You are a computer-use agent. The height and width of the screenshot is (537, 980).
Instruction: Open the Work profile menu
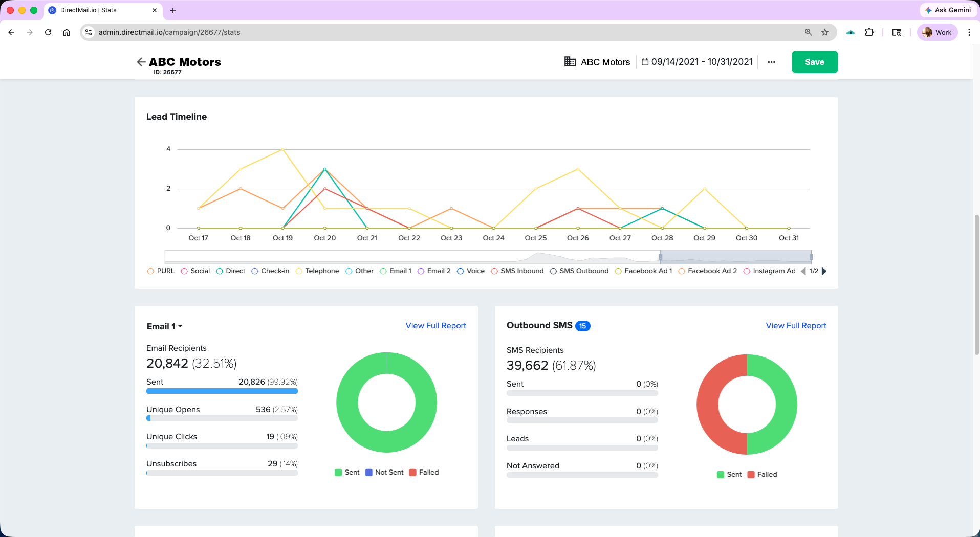tap(937, 32)
